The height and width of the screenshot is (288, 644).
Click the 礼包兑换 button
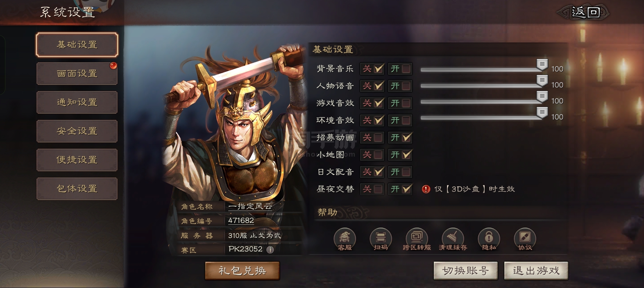pyautogui.click(x=242, y=271)
